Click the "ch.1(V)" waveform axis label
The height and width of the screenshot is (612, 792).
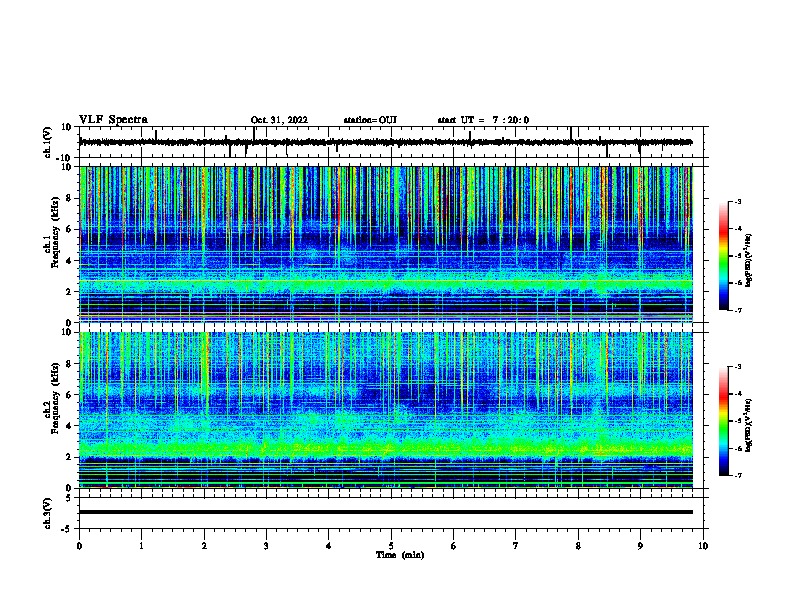click(48, 142)
